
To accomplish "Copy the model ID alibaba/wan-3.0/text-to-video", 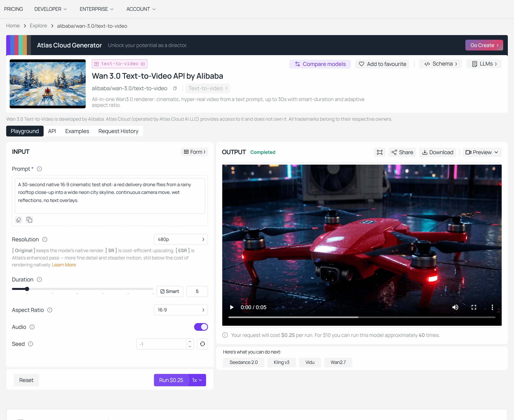I will [x=175, y=88].
